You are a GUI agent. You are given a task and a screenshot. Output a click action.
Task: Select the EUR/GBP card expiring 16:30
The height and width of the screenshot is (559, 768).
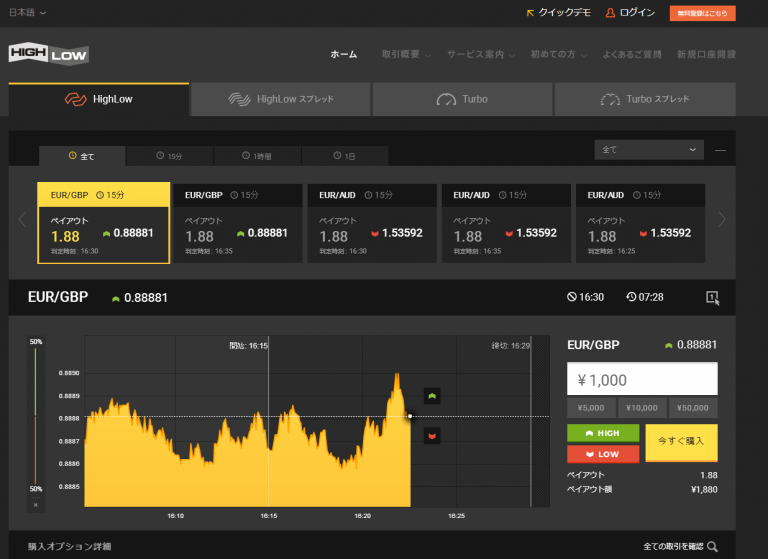[104, 223]
